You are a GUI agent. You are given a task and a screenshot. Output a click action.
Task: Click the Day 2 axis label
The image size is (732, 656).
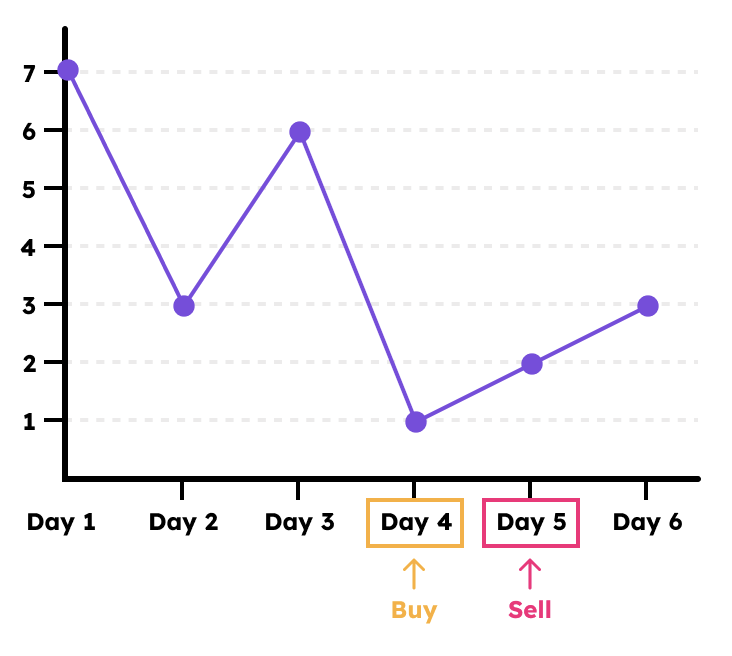[x=183, y=522]
